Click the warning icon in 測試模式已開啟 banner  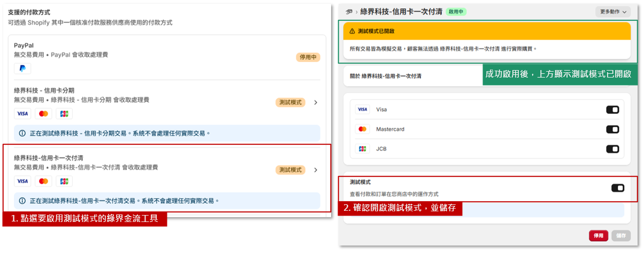[x=352, y=32]
